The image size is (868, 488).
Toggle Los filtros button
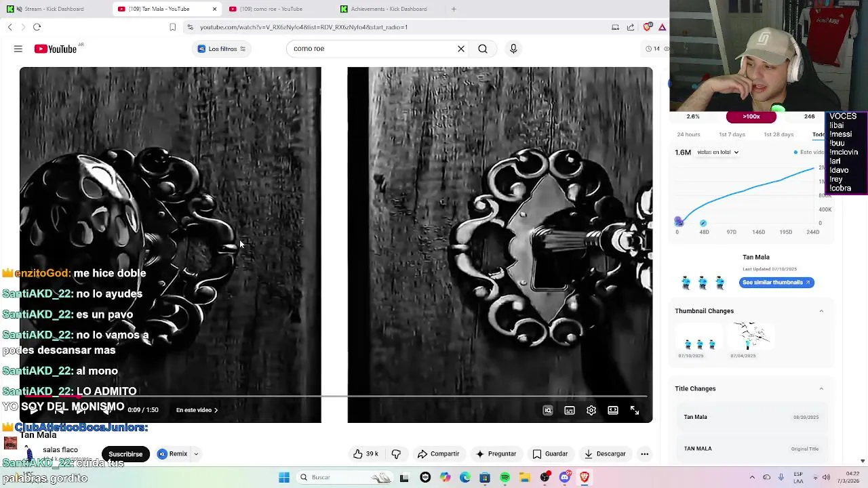tap(222, 49)
